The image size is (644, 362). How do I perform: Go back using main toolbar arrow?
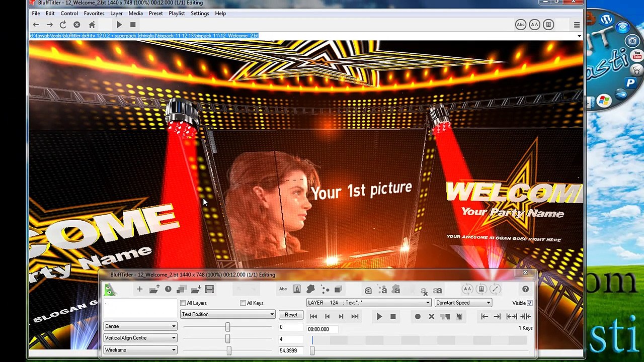tap(36, 25)
